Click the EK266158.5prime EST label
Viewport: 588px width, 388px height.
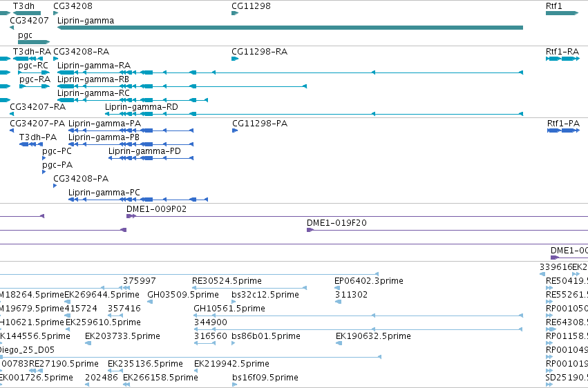(x=160, y=378)
